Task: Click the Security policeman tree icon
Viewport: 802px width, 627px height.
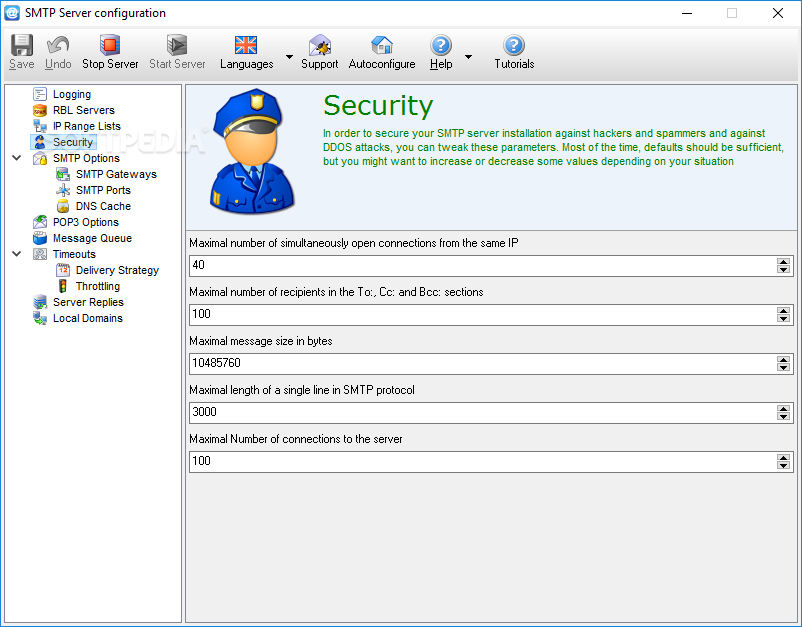Action: pyautogui.click(x=40, y=142)
